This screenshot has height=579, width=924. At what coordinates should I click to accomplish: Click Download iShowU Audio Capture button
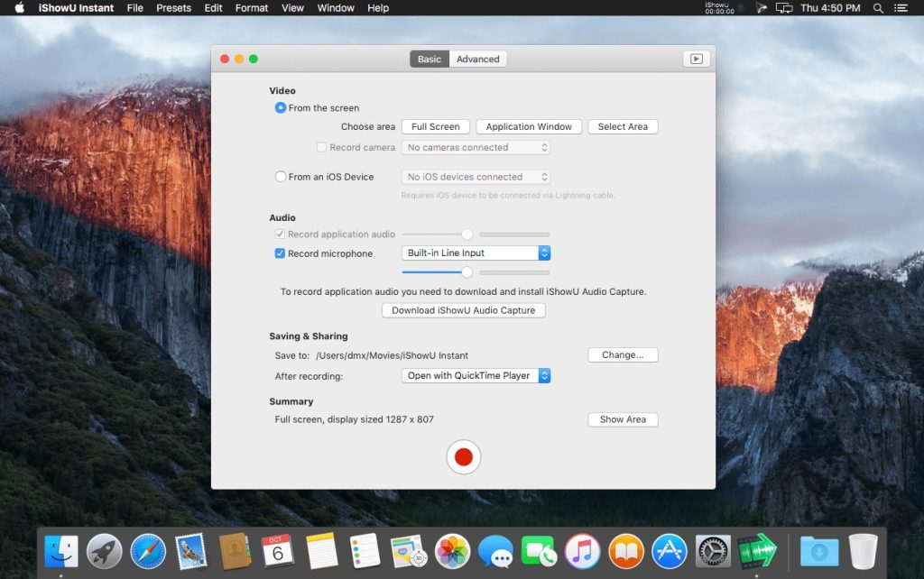tap(463, 310)
